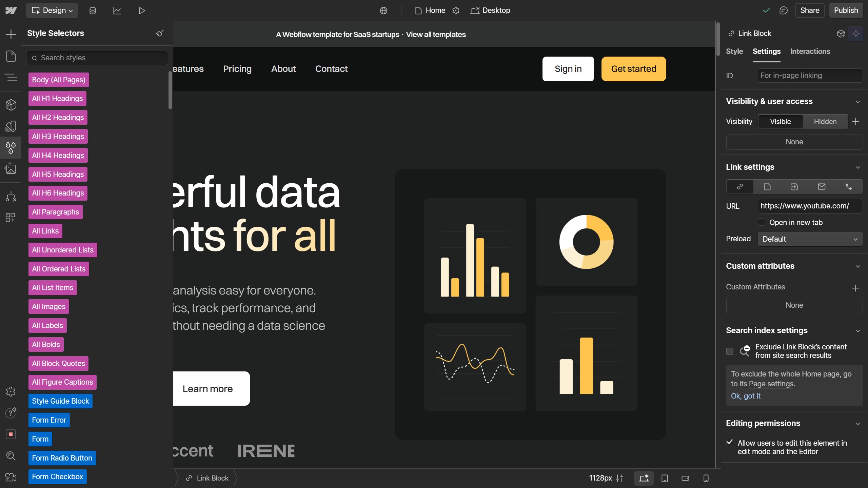Open the Design mode dropdown
The width and height of the screenshot is (868, 488).
[52, 11]
